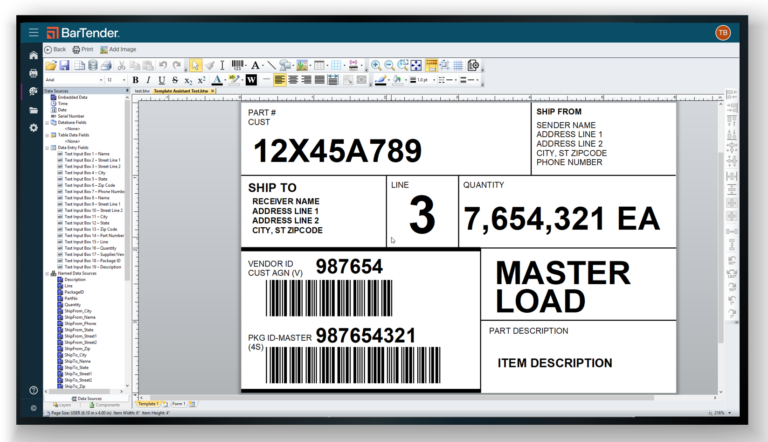The width and height of the screenshot is (768, 442).
Task: Open settings gear in left sidebar
Action: pyautogui.click(x=33, y=128)
